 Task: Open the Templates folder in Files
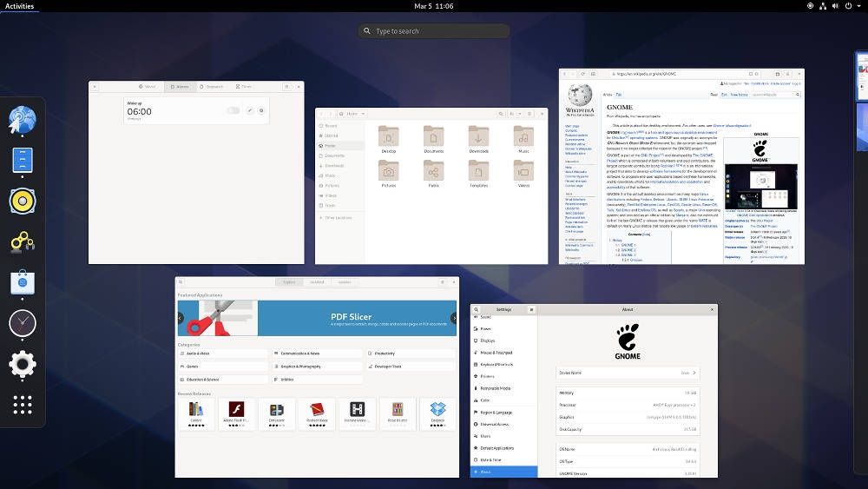[478, 174]
